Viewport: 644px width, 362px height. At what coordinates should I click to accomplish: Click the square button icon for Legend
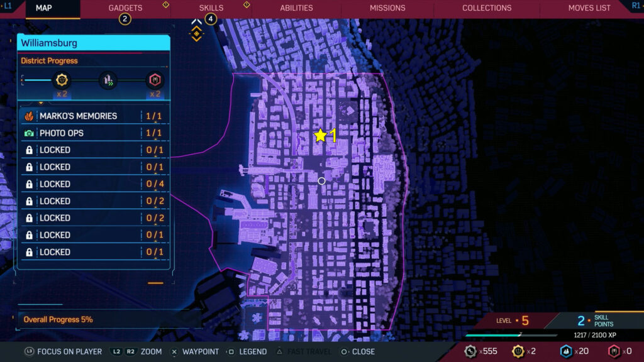pyautogui.click(x=231, y=352)
